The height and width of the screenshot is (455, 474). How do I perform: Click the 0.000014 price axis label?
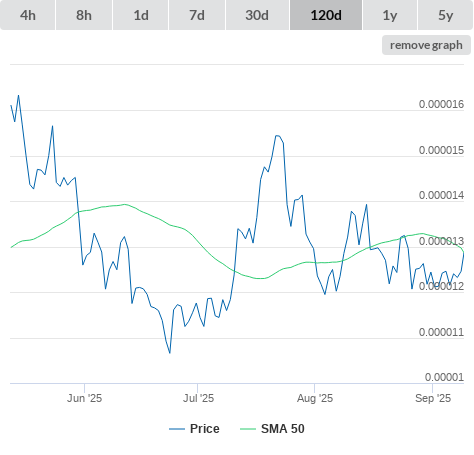pyautogui.click(x=441, y=195)
